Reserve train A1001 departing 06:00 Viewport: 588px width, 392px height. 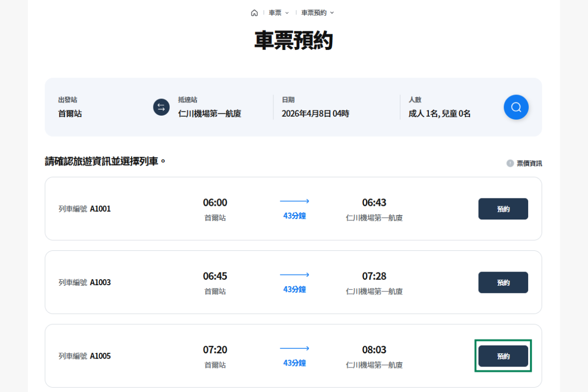pos(503,209)
